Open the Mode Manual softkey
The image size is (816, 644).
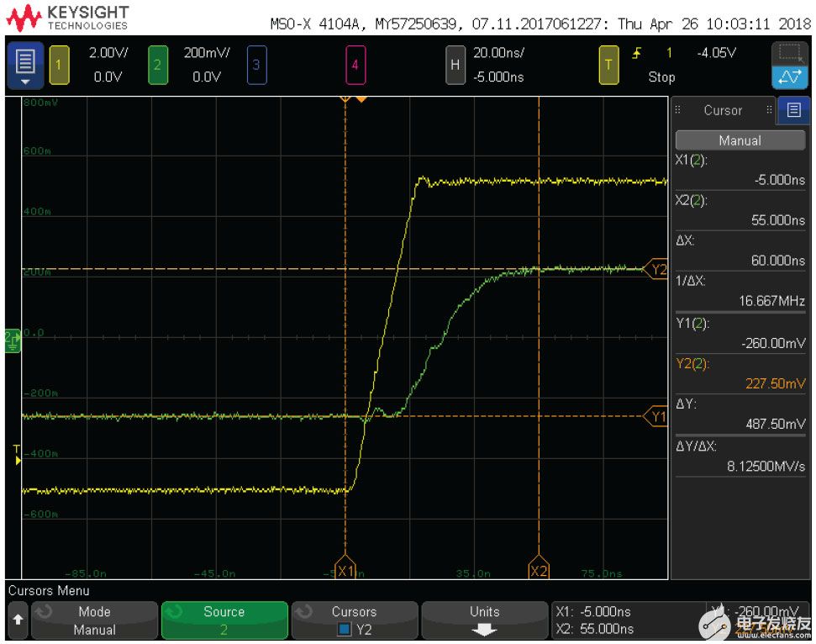click(x=94, y=620)
